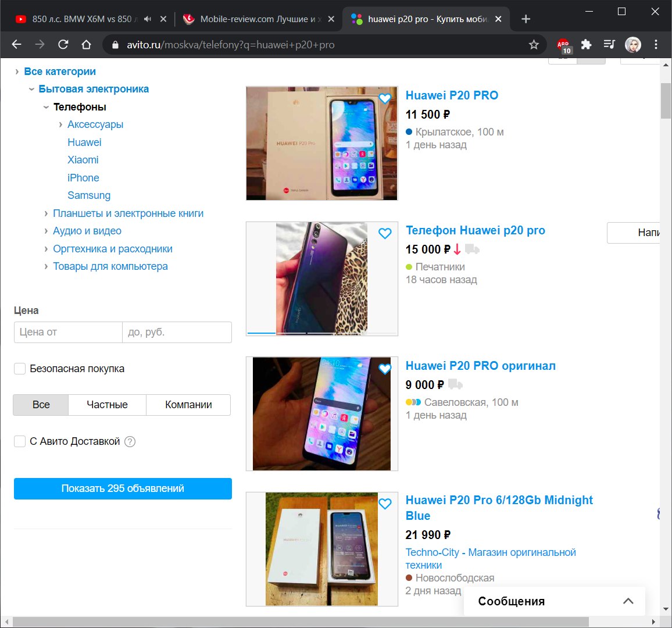Open the Samsung brand category
672x628 pixels.
coord(89,195)
